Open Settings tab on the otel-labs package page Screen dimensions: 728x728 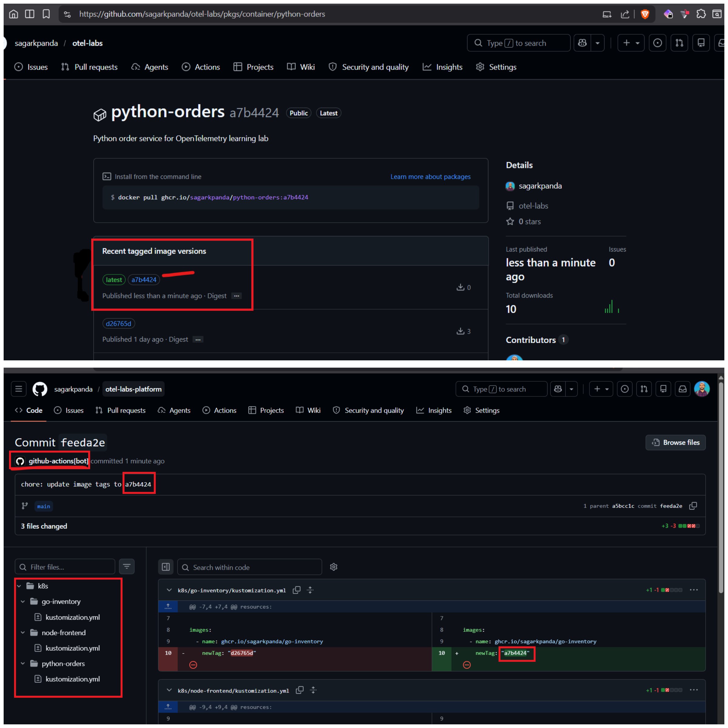pyautogui.click(x=496, y=67)
